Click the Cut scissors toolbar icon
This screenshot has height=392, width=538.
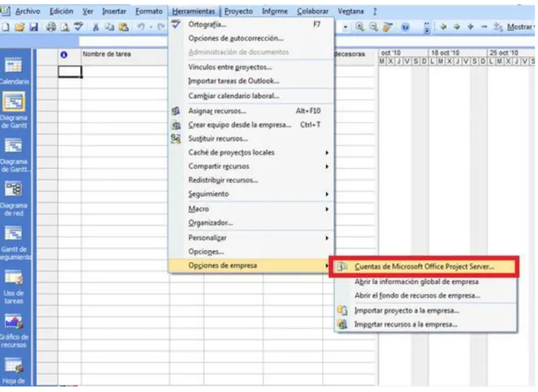pyautogui.click(x=96, y=27)
